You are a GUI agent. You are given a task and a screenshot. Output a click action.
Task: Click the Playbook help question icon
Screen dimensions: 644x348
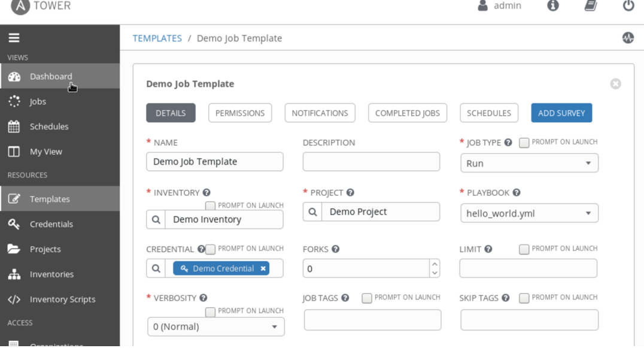pyautogui.click(x=517, y=192)
